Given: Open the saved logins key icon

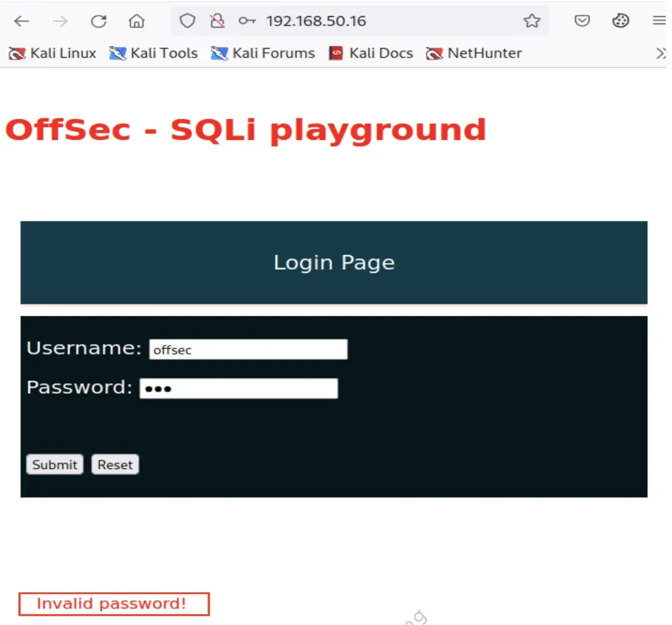Looking at the screenshot, I should 247,21.
